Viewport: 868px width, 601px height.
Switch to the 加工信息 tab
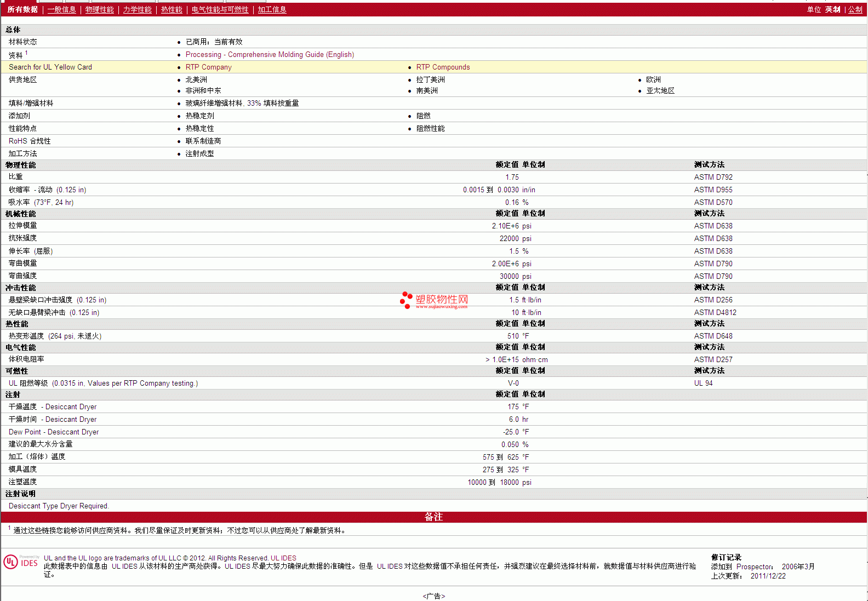pos(272,10)
